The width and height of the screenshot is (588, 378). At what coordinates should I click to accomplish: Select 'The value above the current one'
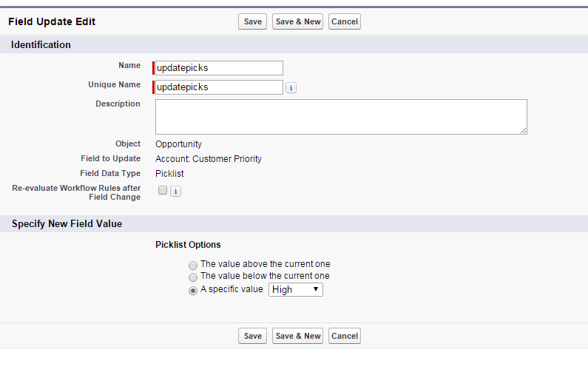(x=193, y=265)
